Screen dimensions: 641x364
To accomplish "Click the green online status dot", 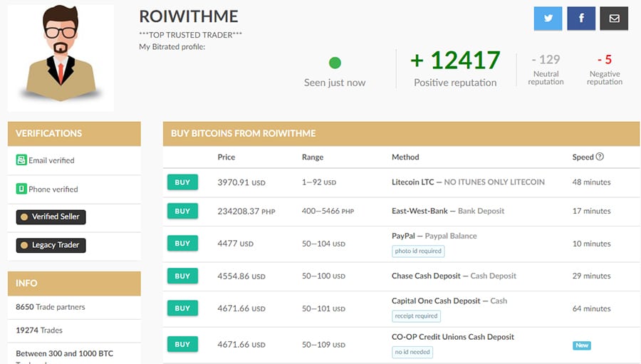I will click(335, 63).
